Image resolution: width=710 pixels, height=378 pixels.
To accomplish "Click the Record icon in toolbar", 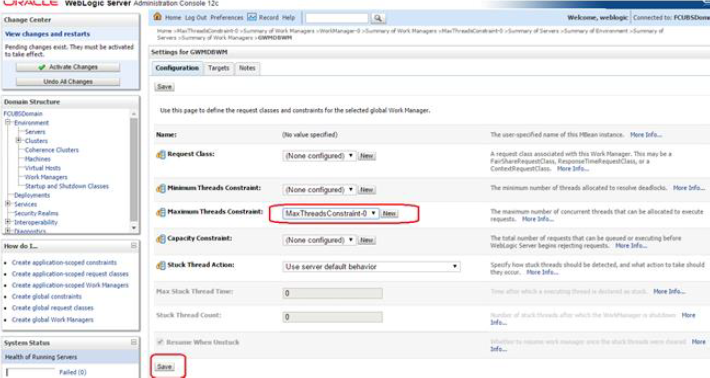I will click(x=252, y=18).
